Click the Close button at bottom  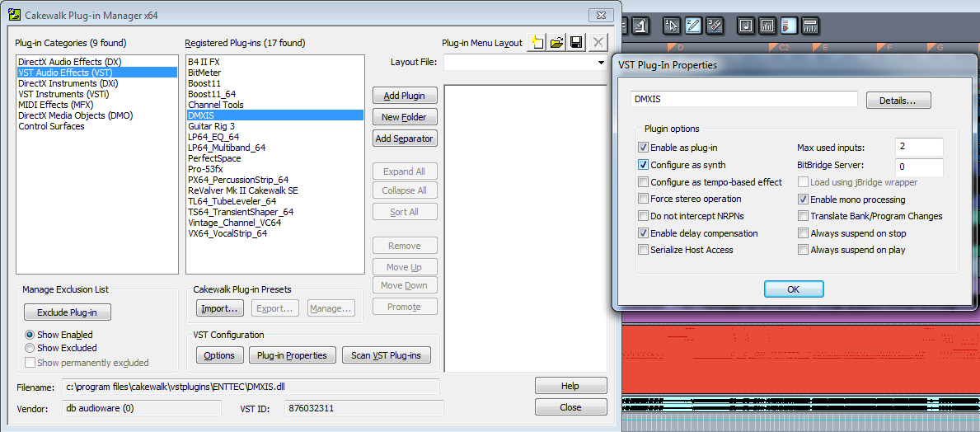pyautogui.click(x=570, y=407)
